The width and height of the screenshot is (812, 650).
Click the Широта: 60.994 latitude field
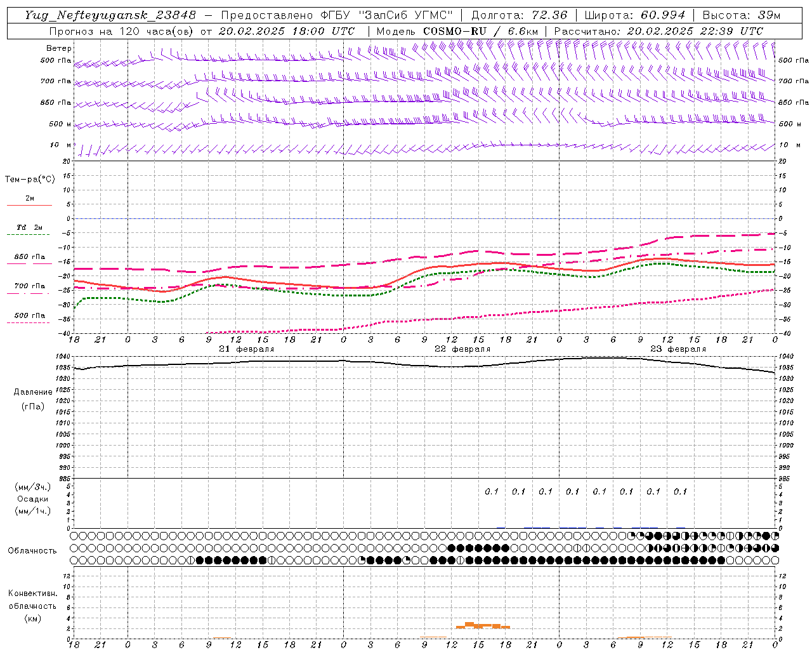click(x=634, y=15)
